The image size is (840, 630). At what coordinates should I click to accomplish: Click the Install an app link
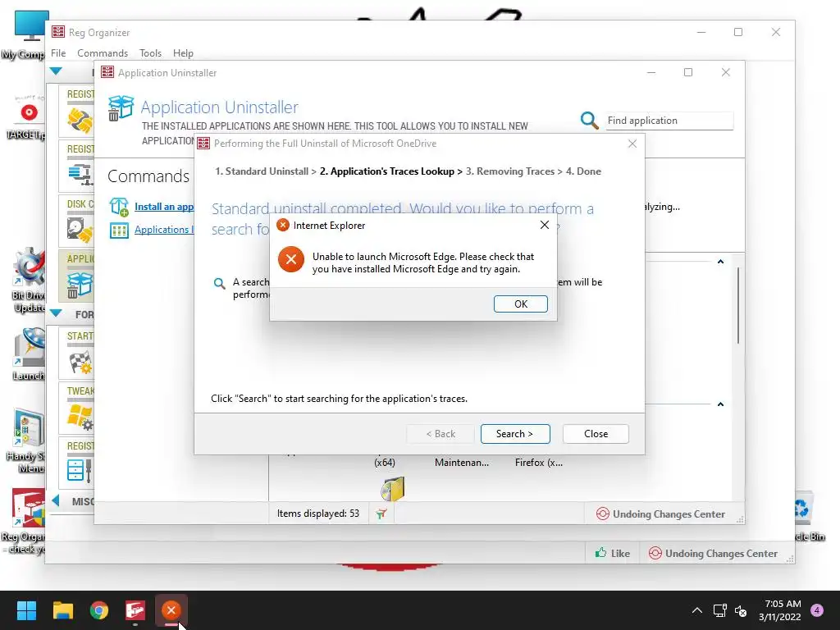pos(164,207)
